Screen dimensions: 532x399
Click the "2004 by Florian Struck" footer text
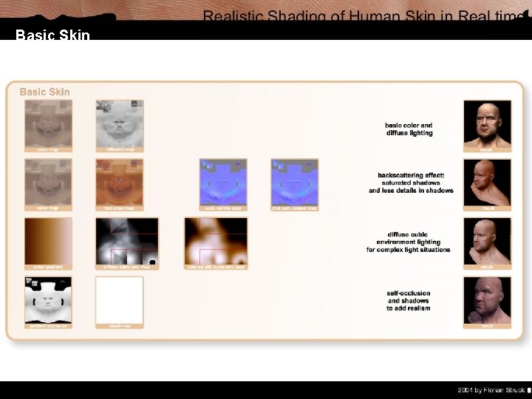click(x=491, y=390)
